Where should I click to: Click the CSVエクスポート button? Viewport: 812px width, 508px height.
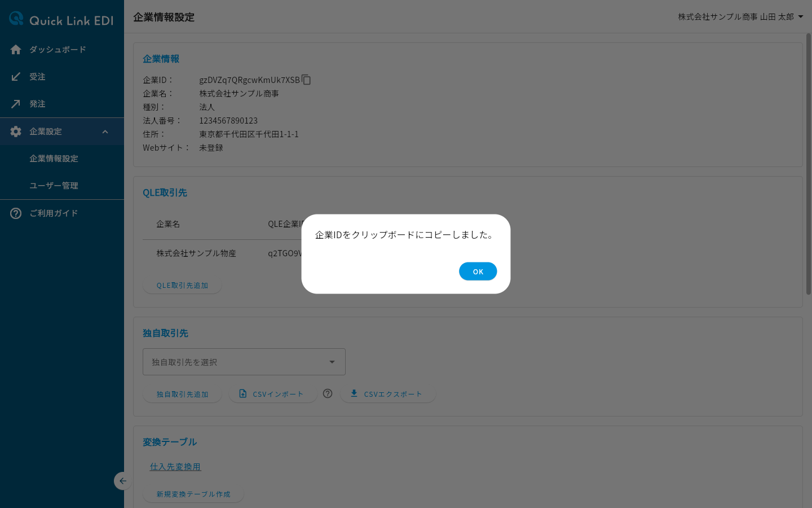point(388,395)
